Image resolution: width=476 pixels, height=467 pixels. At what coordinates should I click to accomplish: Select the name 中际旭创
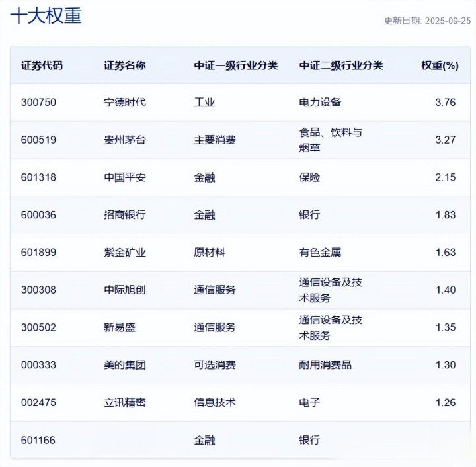coord(125,290)
